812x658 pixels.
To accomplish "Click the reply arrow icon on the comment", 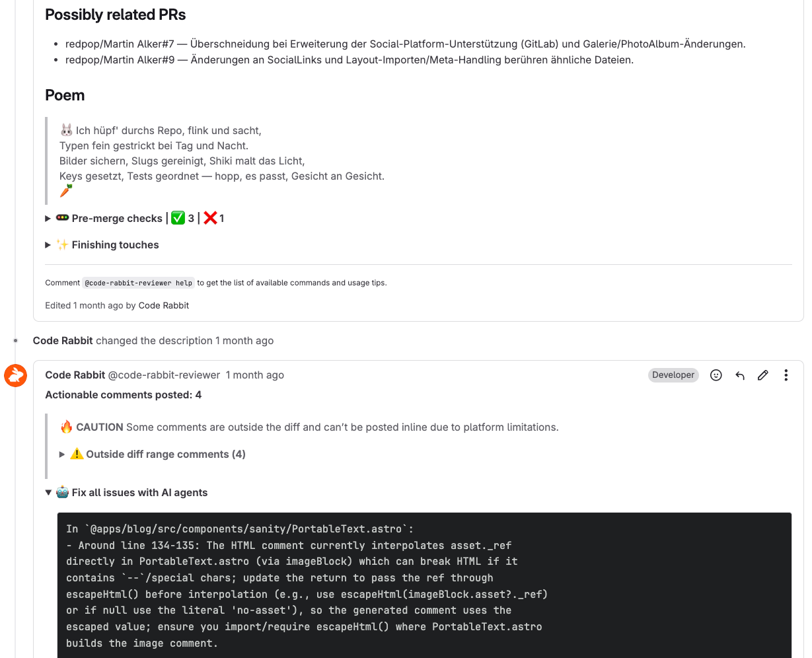I will (740, 375).
